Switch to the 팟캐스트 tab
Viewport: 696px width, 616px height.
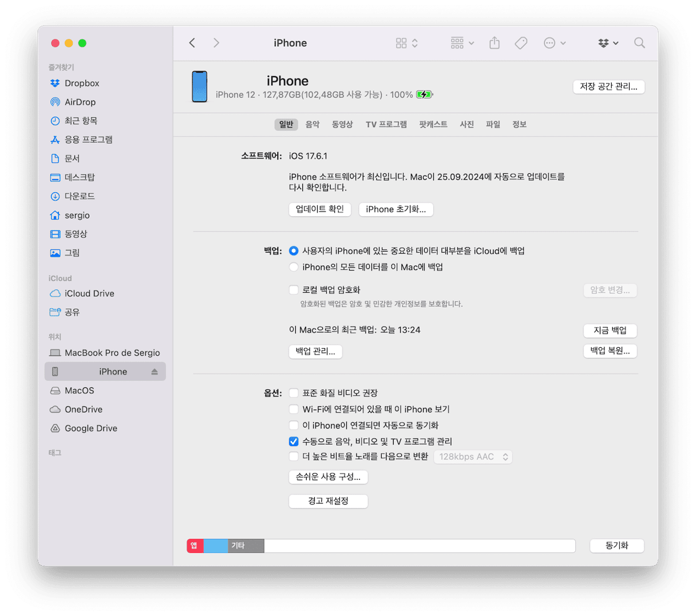433,124
